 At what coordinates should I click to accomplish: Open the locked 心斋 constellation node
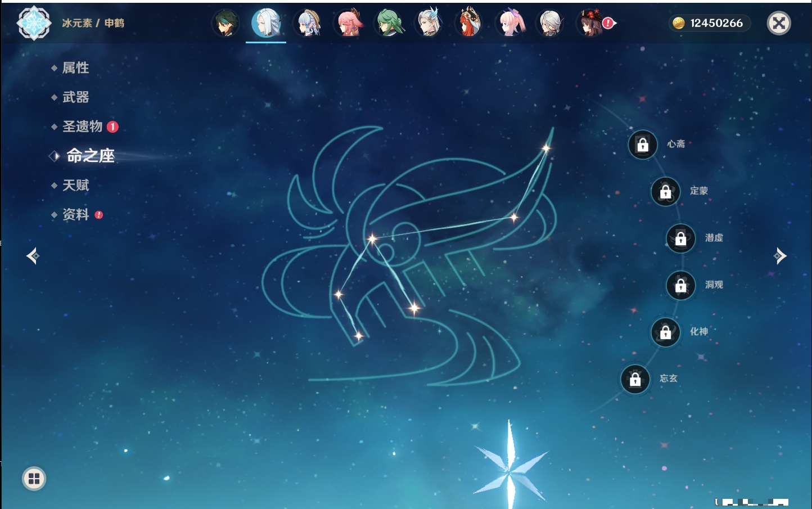coord(643,145)
